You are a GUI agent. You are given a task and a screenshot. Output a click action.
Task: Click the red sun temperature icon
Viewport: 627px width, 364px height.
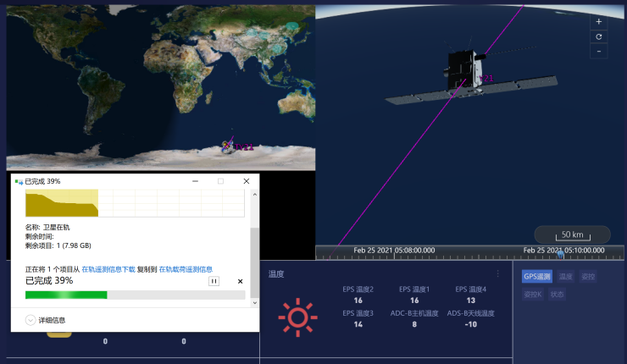pos(297,317)
